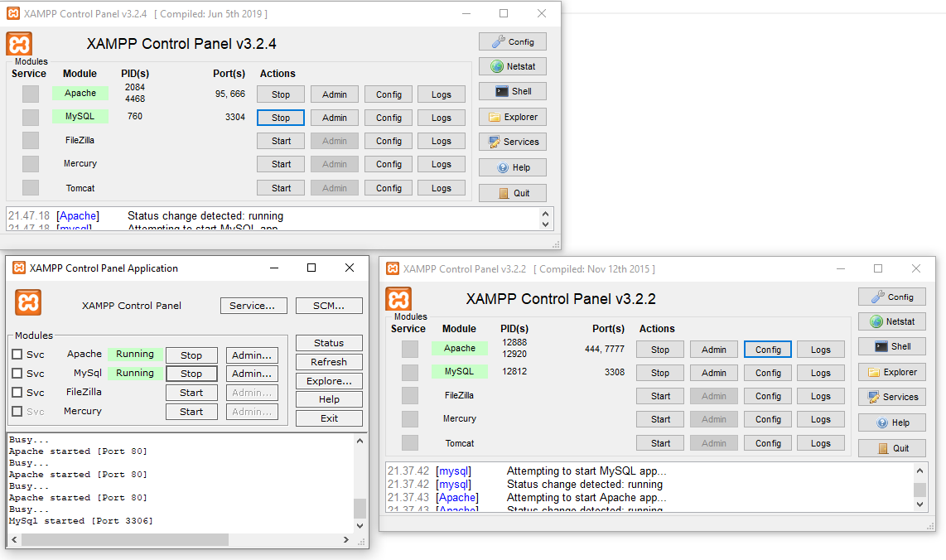Click XAMPP logo in v3.2.4 panel header
This screenshot has width=946, height=560.
19,44
